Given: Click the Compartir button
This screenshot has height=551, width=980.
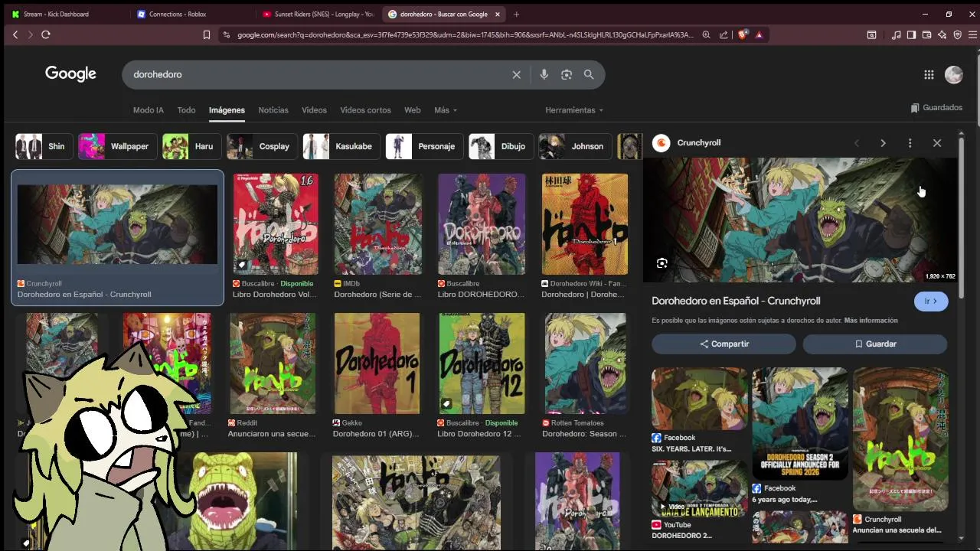Looking at the screenshot, I should point(724,344).
